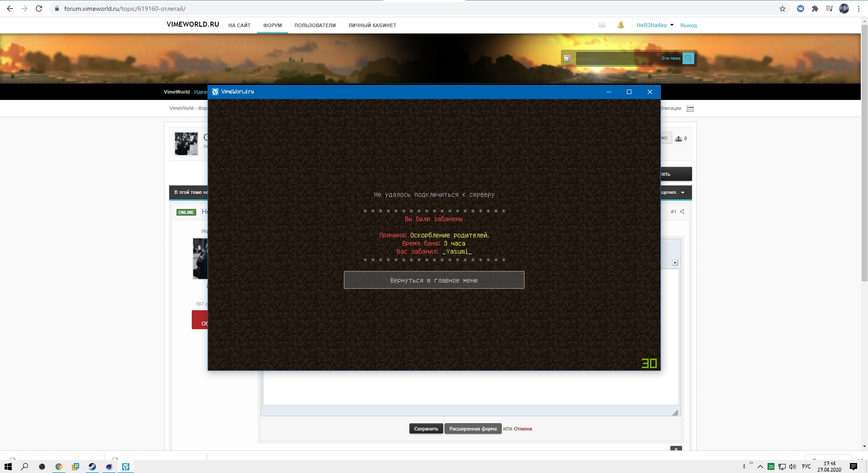The height and width of the screenshot is (473, 868).
Task: Click the Отмена link
Action: point(523,429)
